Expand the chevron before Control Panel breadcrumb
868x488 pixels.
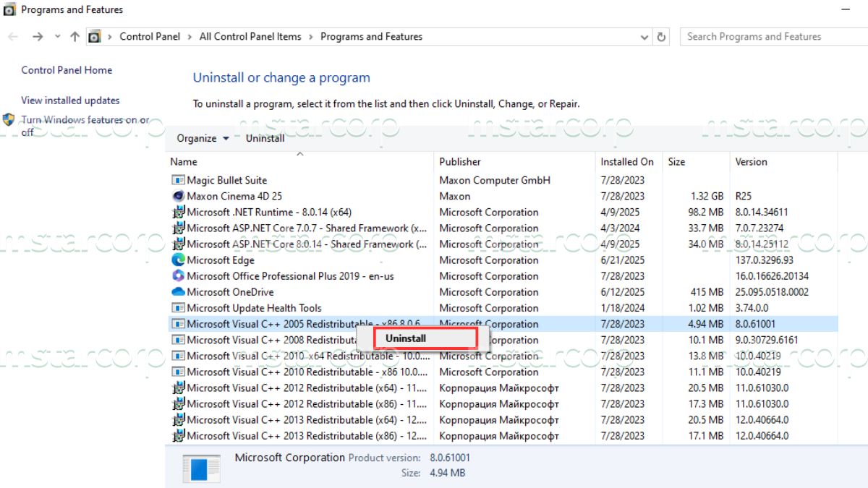(x=110, y=37)
